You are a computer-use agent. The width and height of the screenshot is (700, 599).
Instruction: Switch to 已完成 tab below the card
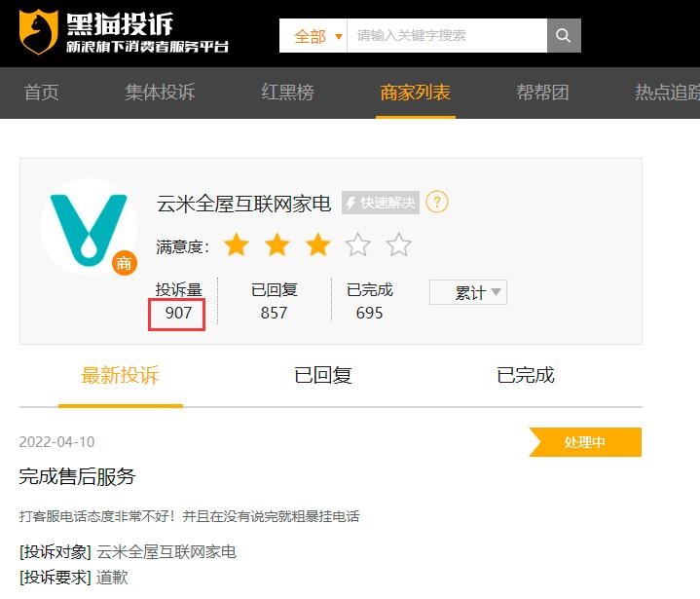click(x=526, y=375)
